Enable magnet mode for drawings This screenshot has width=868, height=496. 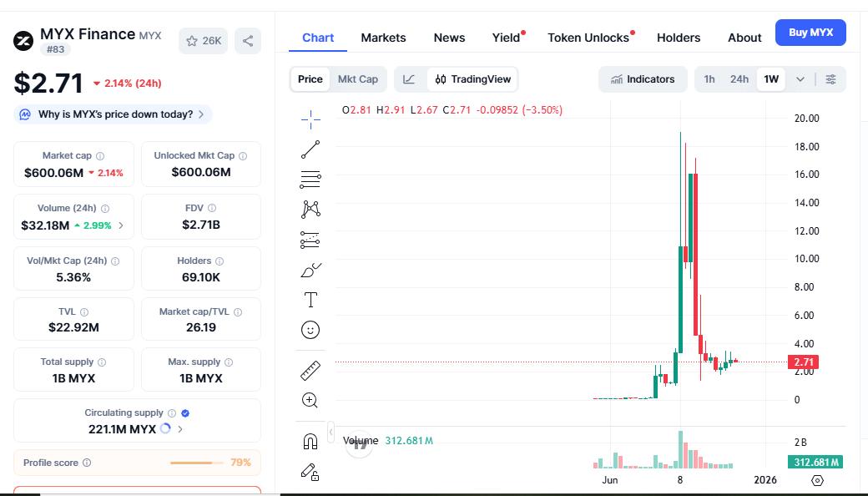(x=310, y=440)
